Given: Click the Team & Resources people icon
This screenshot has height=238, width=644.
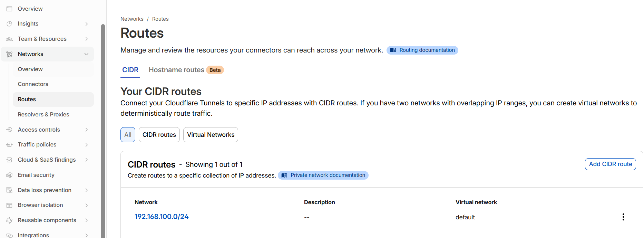Looking at the screenshot, I should click(x=9, y=39).
